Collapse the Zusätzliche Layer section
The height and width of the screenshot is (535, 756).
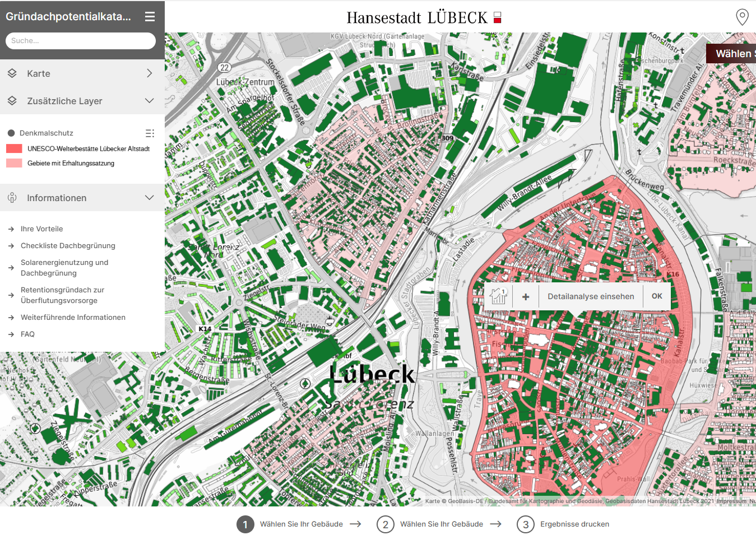(x=149, y=101)
